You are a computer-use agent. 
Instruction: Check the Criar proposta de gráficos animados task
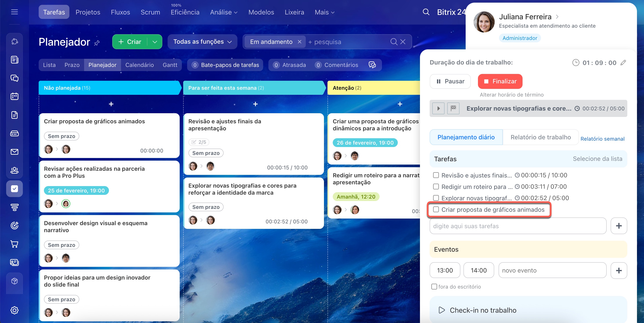(436, 209)
